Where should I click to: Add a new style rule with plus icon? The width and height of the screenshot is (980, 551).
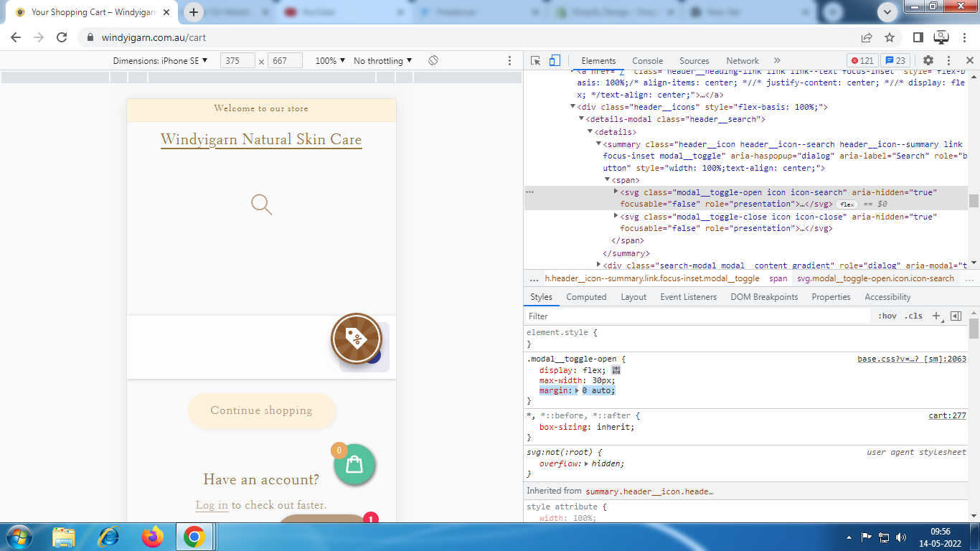pyautogui.click(x=936, y=316)
